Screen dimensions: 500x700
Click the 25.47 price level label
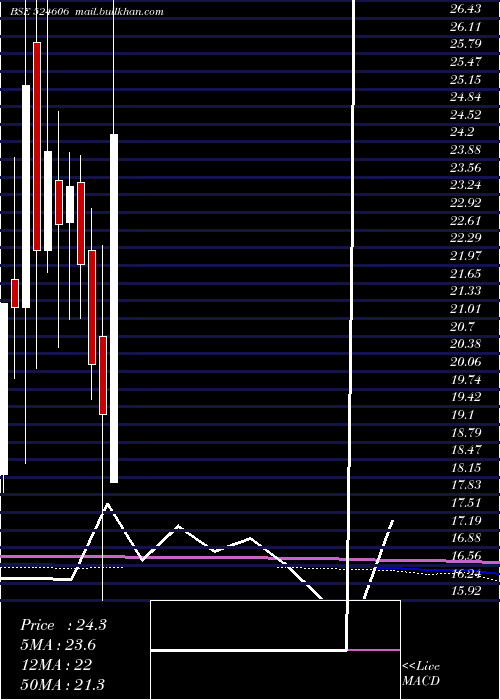[x=465, y=62]
